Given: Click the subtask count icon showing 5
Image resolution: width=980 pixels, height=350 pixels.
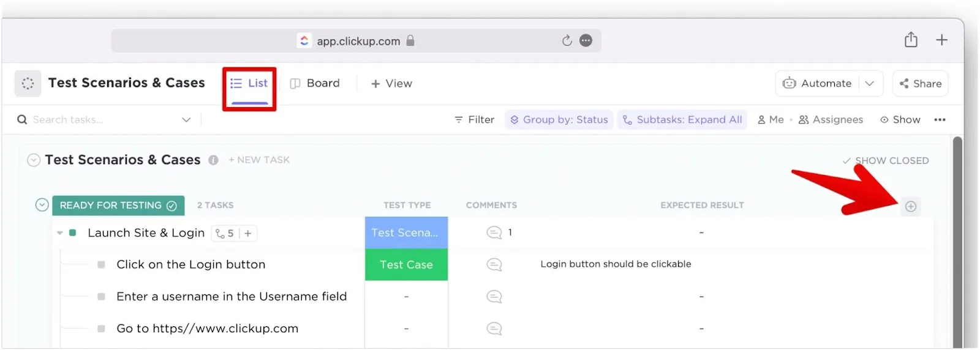Looking at the screenshot, I should 225,234.
